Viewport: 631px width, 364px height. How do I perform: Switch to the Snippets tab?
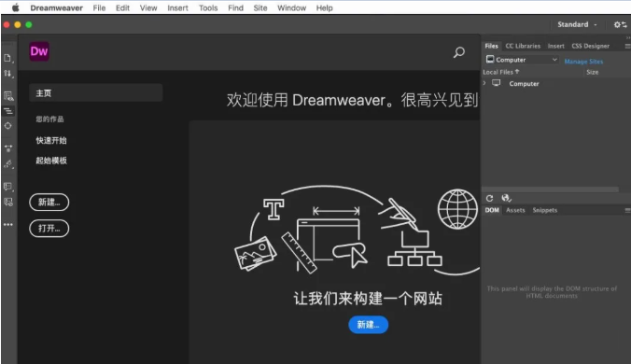(545, 210)
